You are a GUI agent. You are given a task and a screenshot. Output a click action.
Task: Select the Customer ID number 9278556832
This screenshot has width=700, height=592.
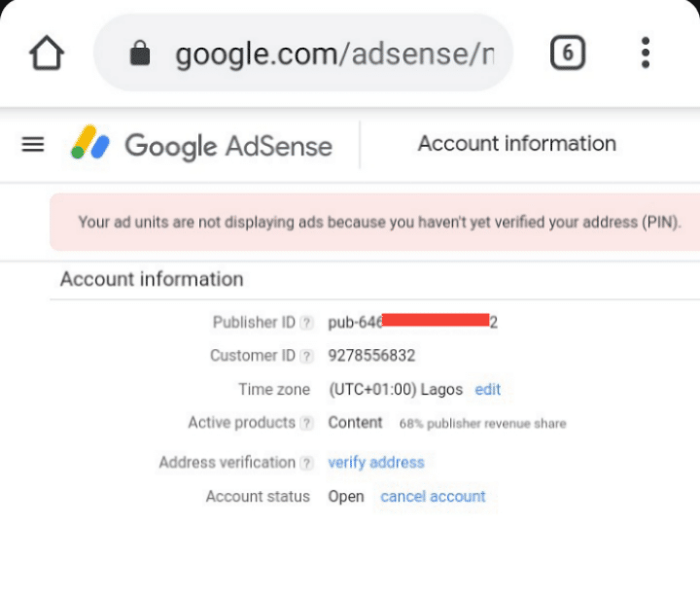[x=371, y=356]
